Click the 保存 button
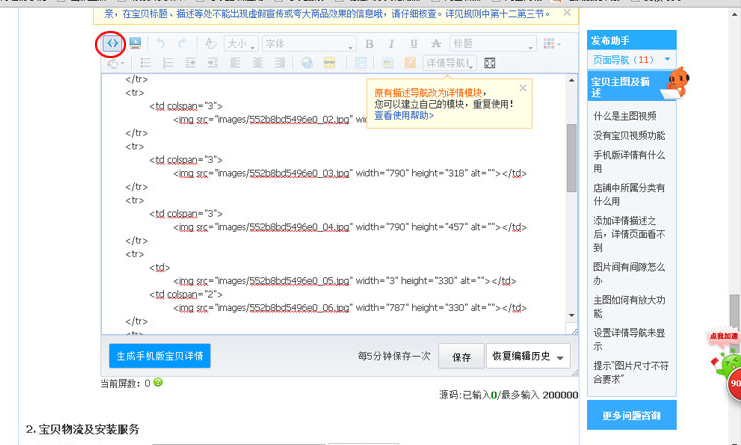Image resolution: width=741 pixels, height=445 pixels. click(461, 357)
